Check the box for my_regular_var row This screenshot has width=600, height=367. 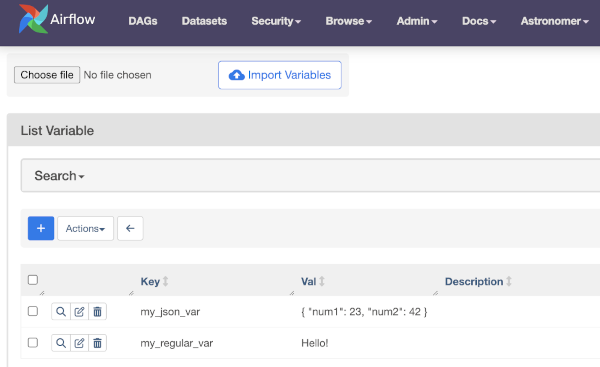click(33, 343)
